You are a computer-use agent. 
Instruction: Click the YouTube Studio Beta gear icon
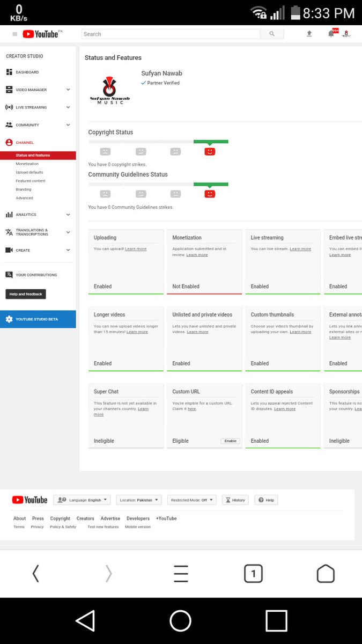coord(9,319)
